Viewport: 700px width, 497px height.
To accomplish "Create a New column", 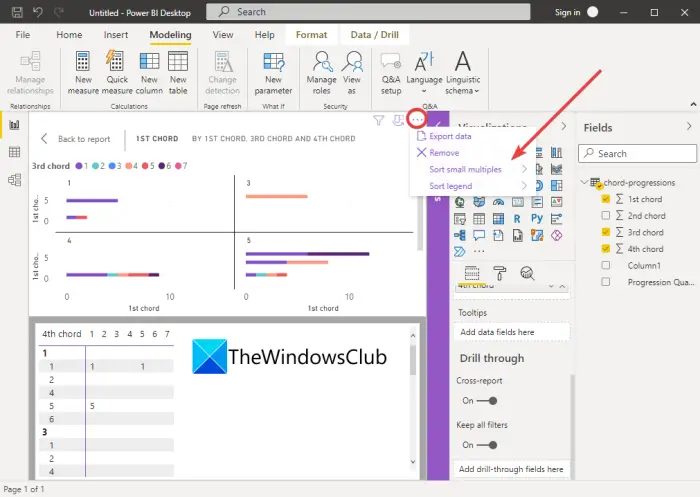I will [x=149, y=73].
